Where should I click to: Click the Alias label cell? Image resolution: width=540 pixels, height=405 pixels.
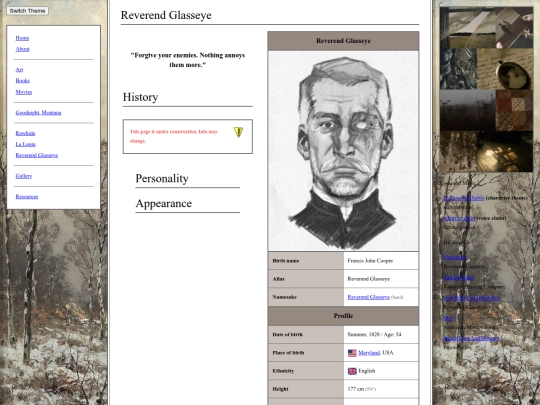[306, 279]
